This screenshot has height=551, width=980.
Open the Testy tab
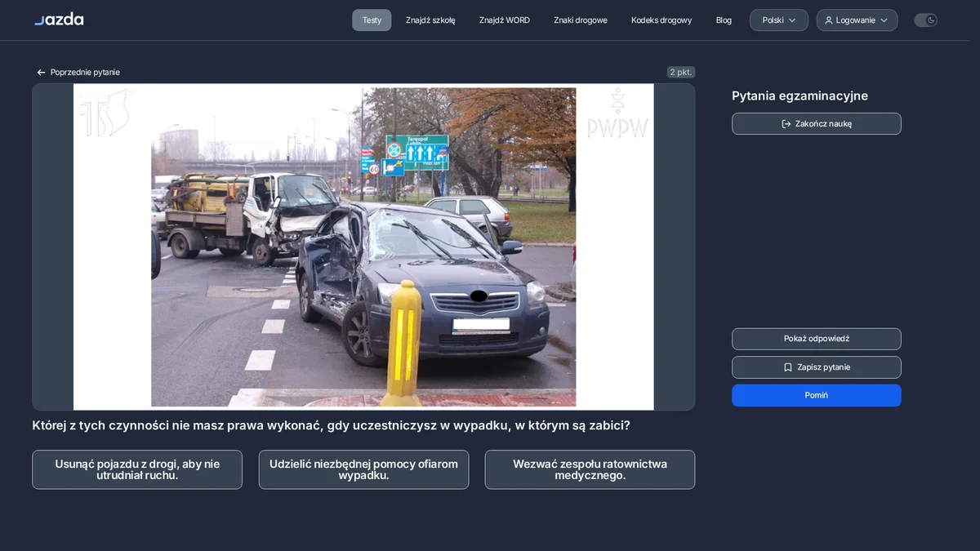372,20
